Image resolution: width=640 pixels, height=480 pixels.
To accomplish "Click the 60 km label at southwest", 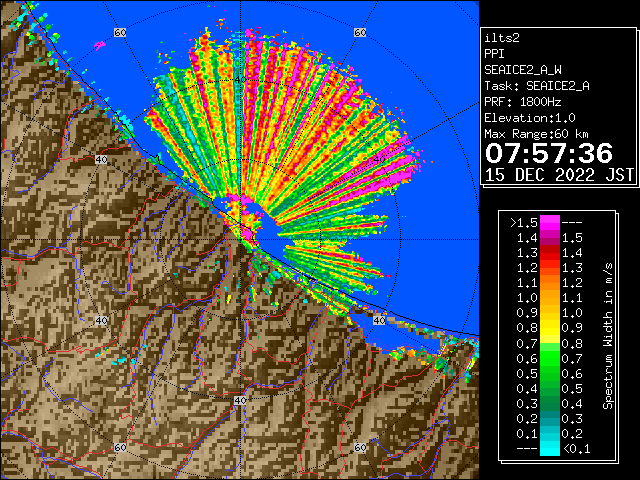I will (120, 448).
